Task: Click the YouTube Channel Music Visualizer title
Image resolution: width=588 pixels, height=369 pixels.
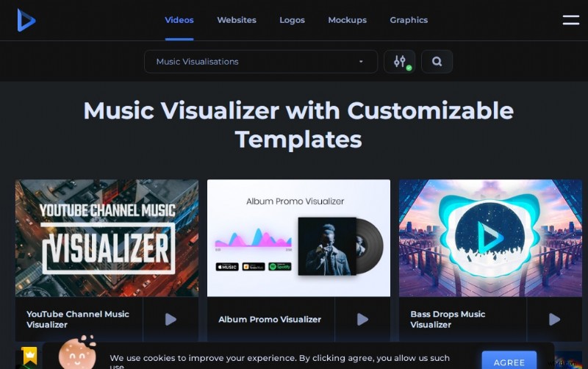Action: click(78, 320)
